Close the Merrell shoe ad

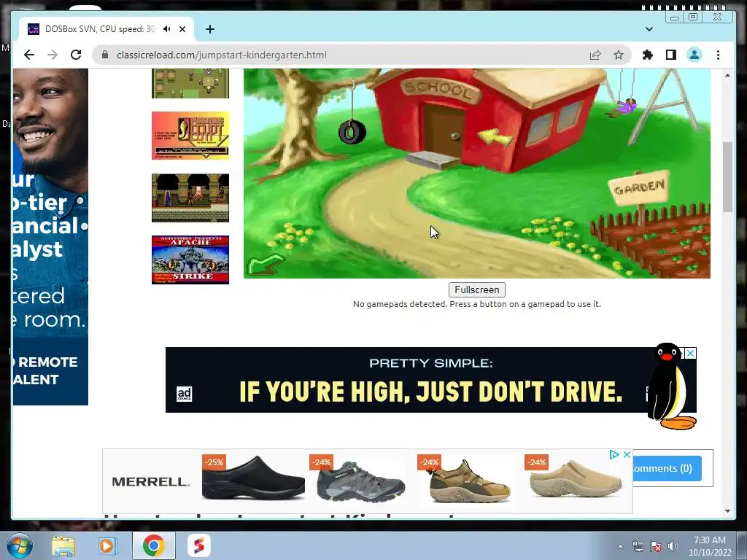click(627, 455)
